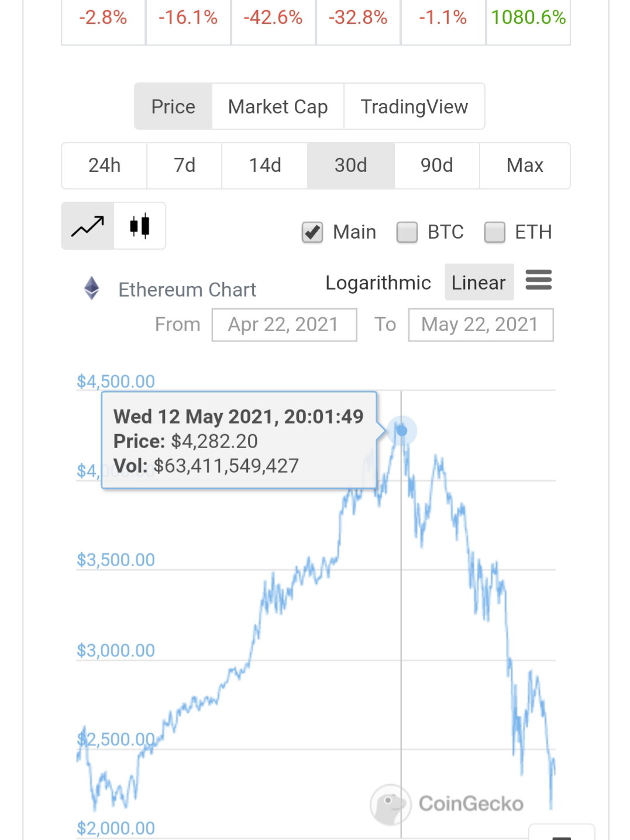Click the highlighted May 12 price point

401,431
